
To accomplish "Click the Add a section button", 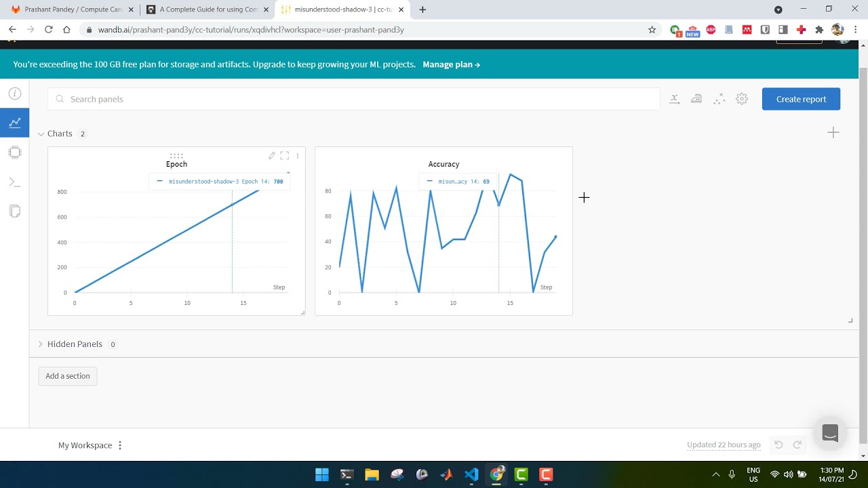I will pyautogui.click(x=68, y=376).
